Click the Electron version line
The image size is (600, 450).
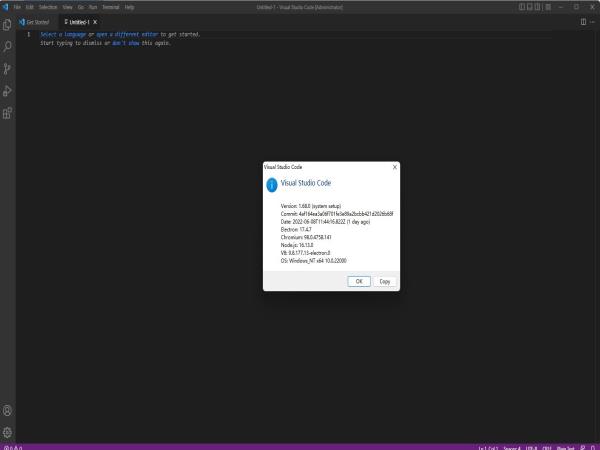pos(296,230)
